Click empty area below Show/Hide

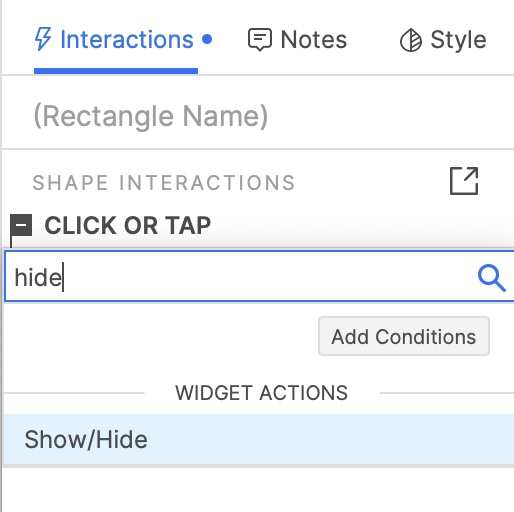point(259,490)
